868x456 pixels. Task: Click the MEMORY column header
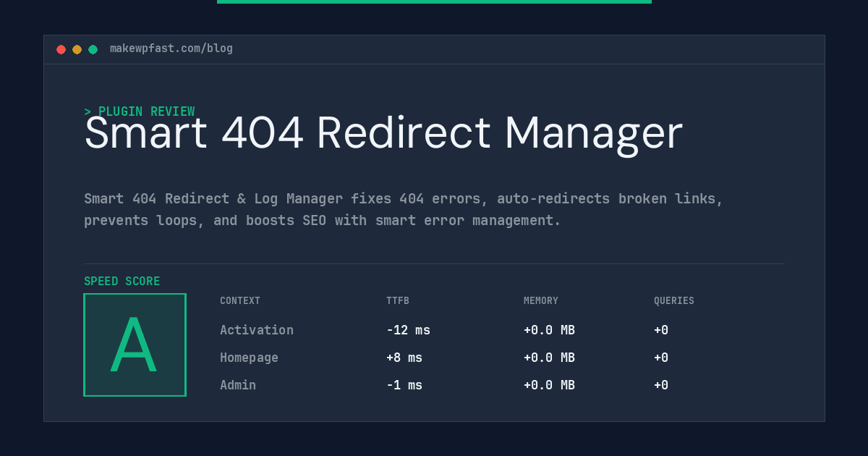pos(541,301)
